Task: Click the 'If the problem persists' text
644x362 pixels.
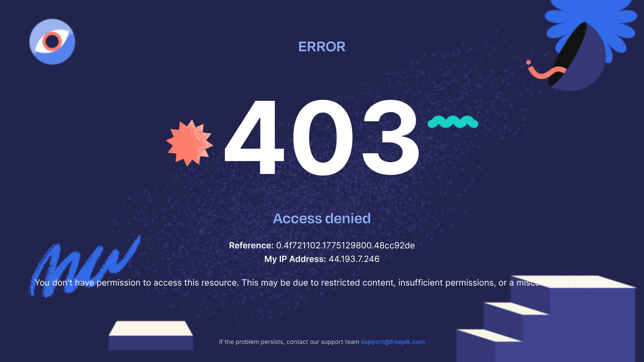Action: tap(289, 342)
